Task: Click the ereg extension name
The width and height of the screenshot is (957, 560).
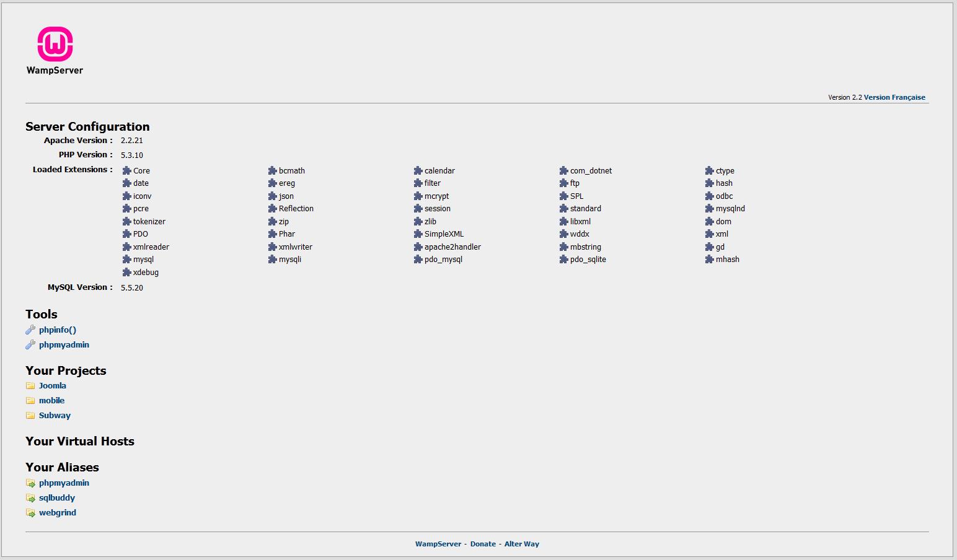Action: pos(287,183)
